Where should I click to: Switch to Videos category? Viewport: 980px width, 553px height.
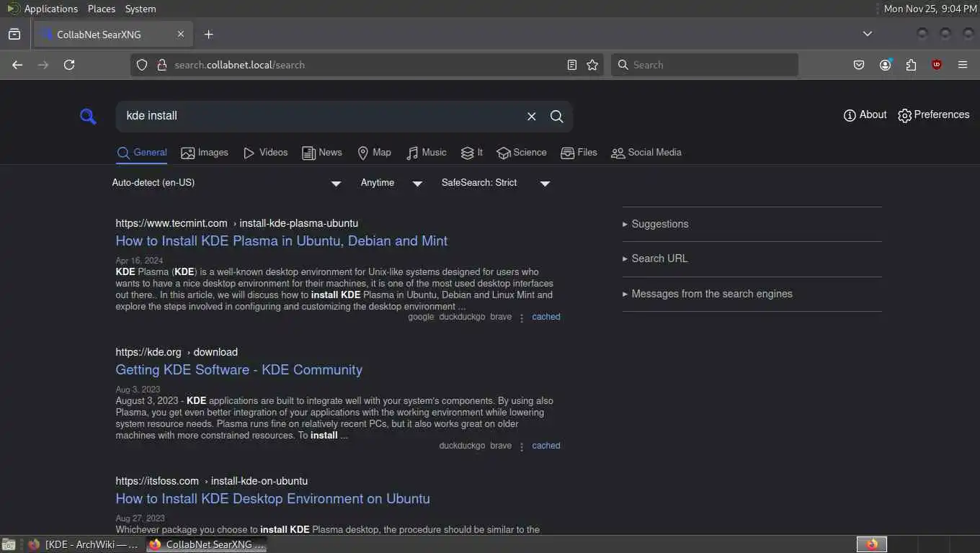(x=265, y=153)
